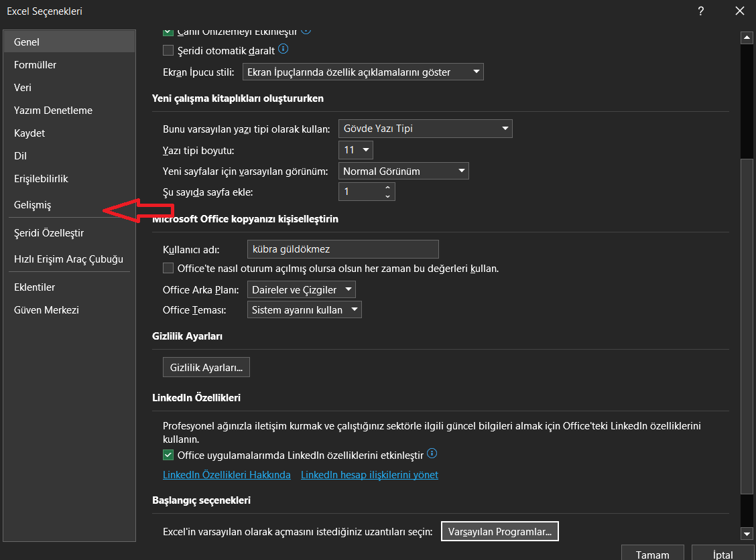Uncheck Canlı Önizlemeyi Etkinleştir
756x560 pixels.
click(168, 30)
